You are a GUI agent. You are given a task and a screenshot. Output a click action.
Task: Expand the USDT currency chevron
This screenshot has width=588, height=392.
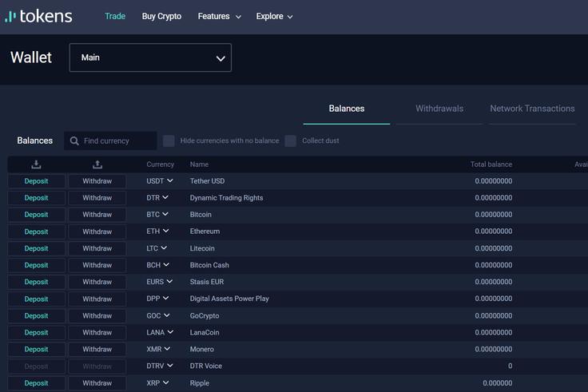[x=170, y=180]
